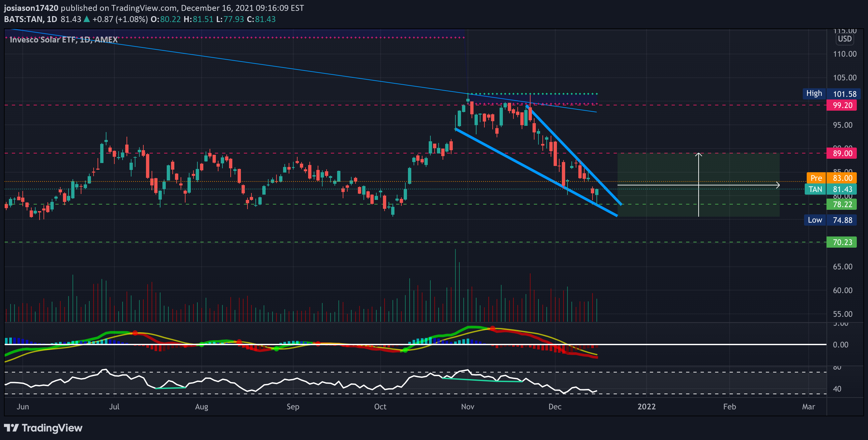This screenshot has width=868, height=440.
Task: Click the 0.00 MACD scale value
Action: (x=840, y=344)
